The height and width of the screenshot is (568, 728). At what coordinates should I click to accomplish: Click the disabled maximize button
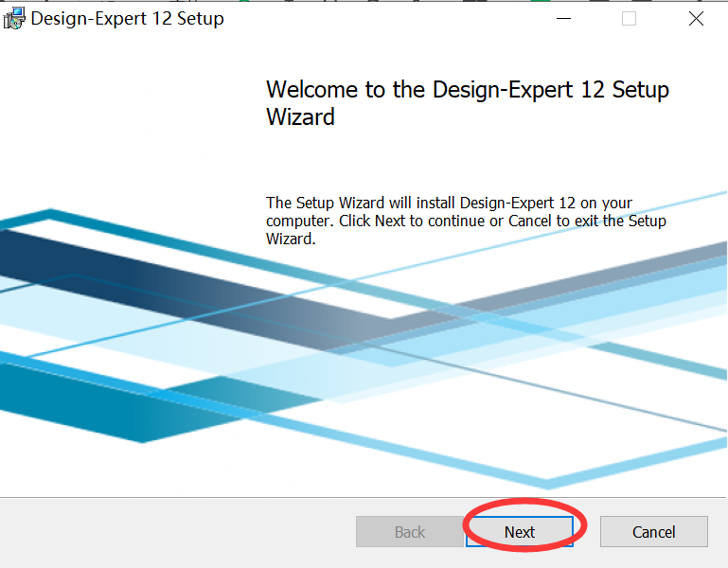tap(630, 19)
